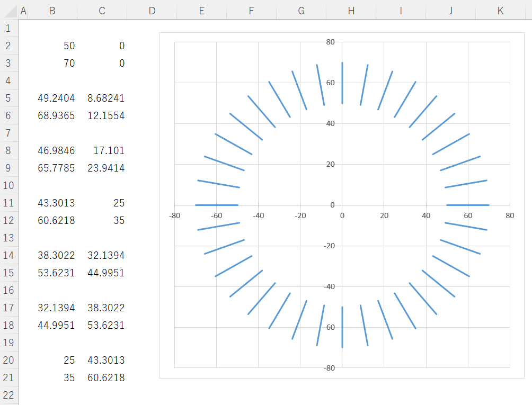Click cell containing 49.2404
This screenshot has height=405, width=532.
52,98
